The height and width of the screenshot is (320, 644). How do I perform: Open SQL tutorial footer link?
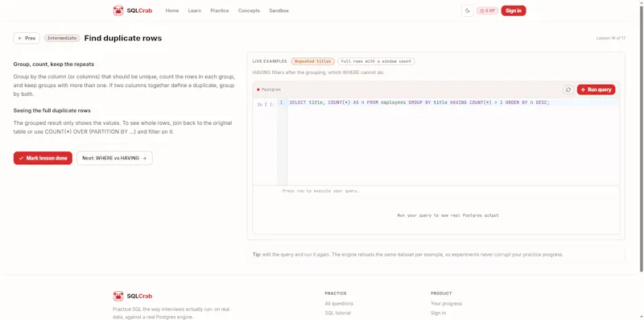[x=337, y=313]
